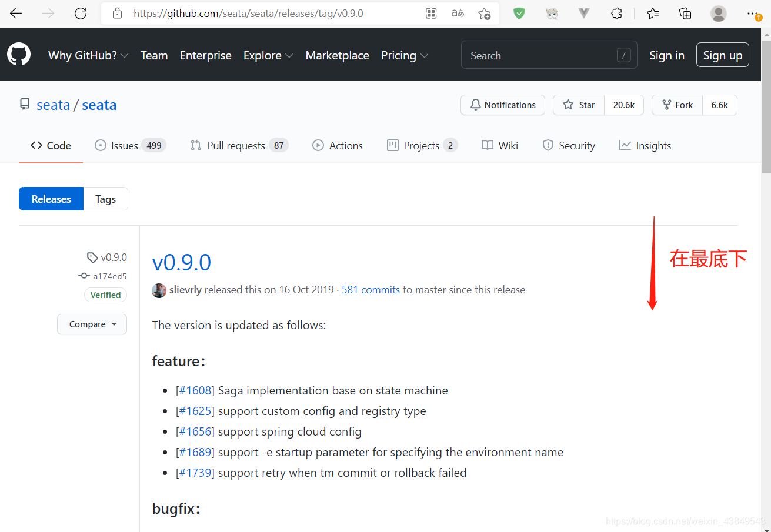Open the v0.9.0 tag link in sidebar

coord(114,257)
